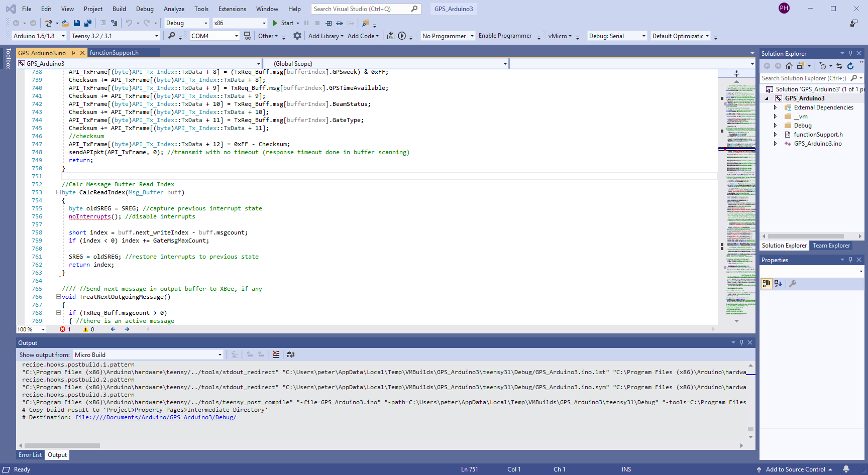Click Enable Programmer button
Viewport: 868px width, 475px height.
505,36
